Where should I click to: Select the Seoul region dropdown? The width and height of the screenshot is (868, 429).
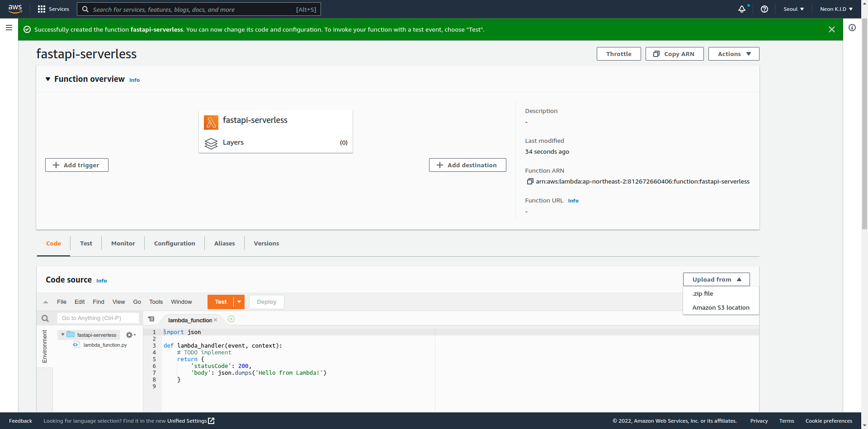(x=793, y=9)
